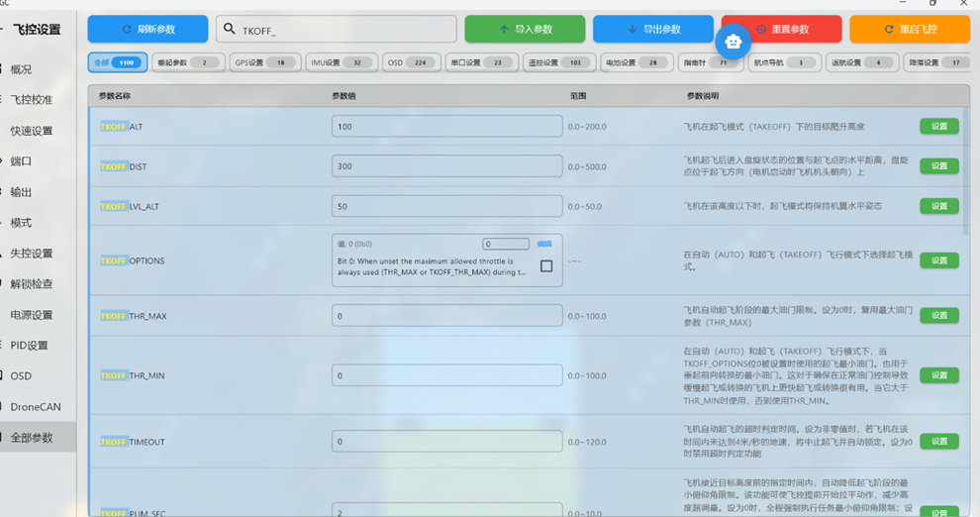Select the 全部 filter tab
Screen dimensions: 980x517
[117, 62]
